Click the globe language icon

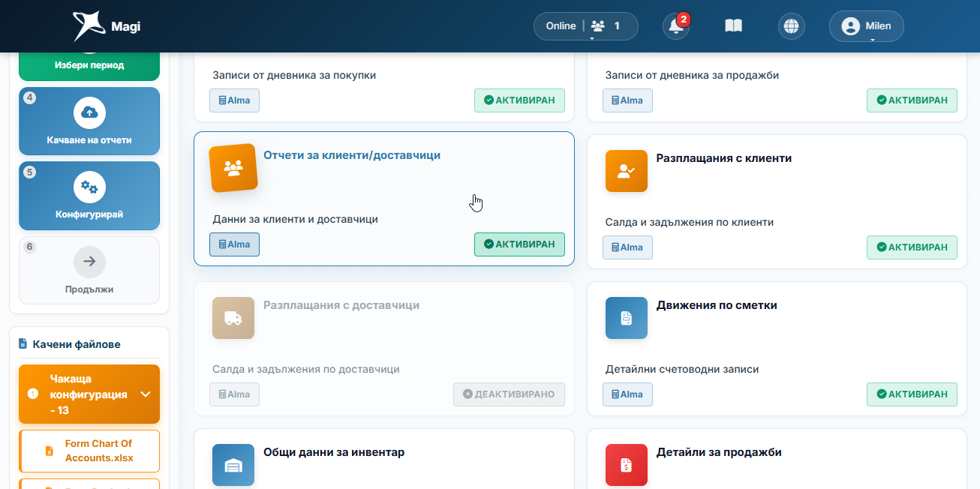791,26
